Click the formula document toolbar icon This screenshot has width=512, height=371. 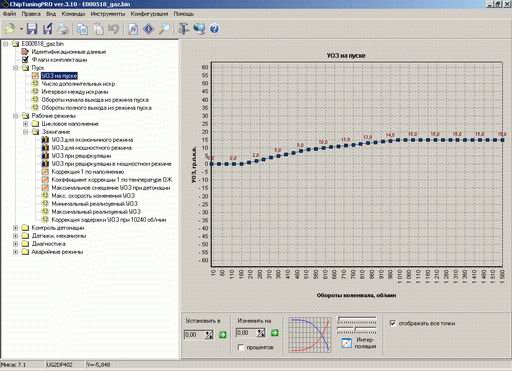pos(133,29)
